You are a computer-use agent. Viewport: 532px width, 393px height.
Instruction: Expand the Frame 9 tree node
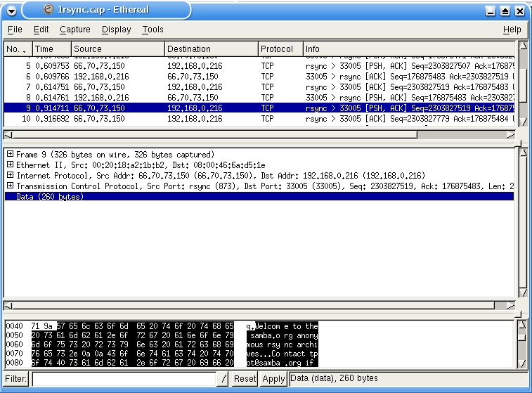coord(10,155)
